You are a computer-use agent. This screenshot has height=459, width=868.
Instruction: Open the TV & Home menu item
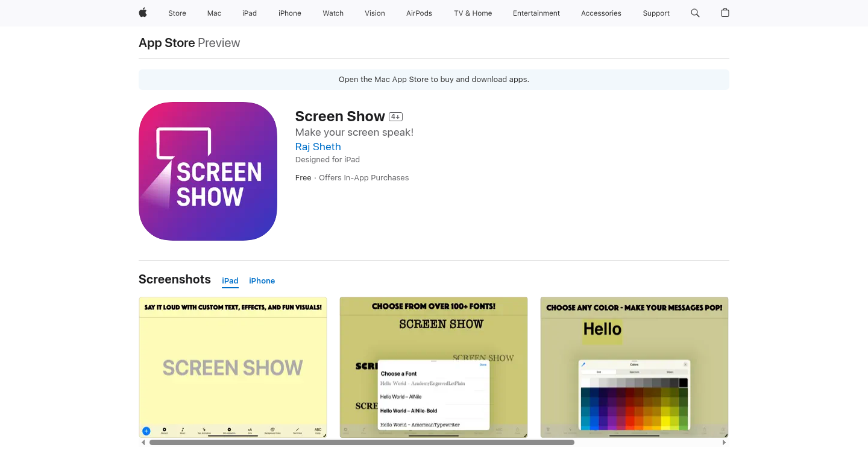click(473, 13)
